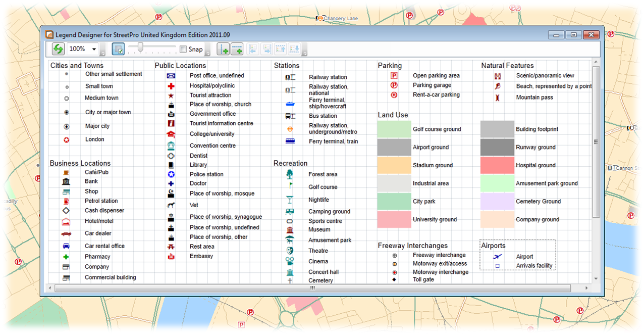Select the Airports legend frame heading
644x335 pixels.
(493, 246)
